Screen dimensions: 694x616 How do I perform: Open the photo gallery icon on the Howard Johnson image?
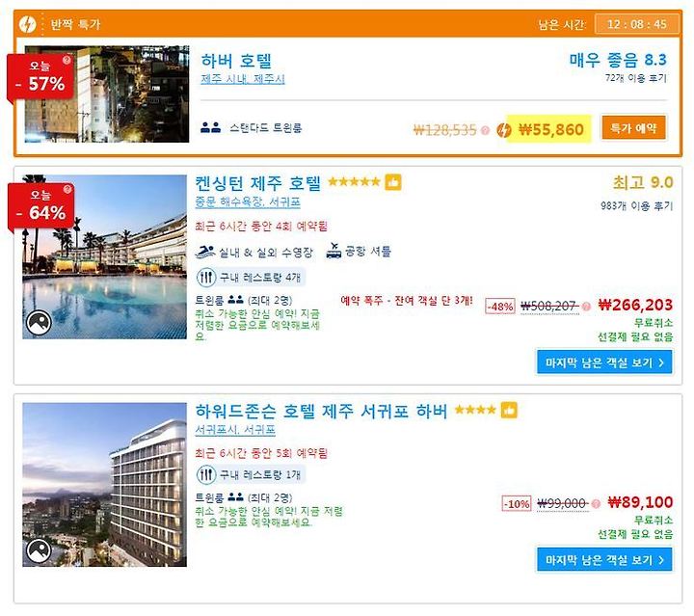click(x=39, y=550)
